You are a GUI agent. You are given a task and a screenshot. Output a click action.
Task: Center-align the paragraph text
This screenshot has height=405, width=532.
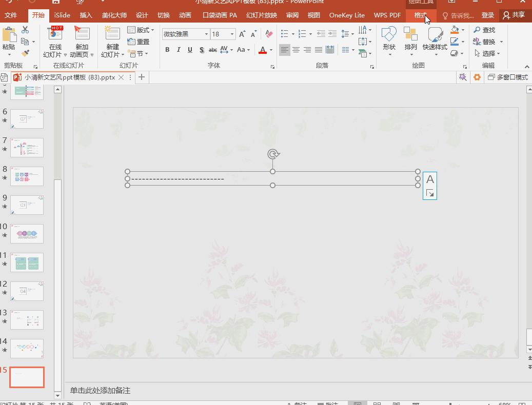(295, 49)
